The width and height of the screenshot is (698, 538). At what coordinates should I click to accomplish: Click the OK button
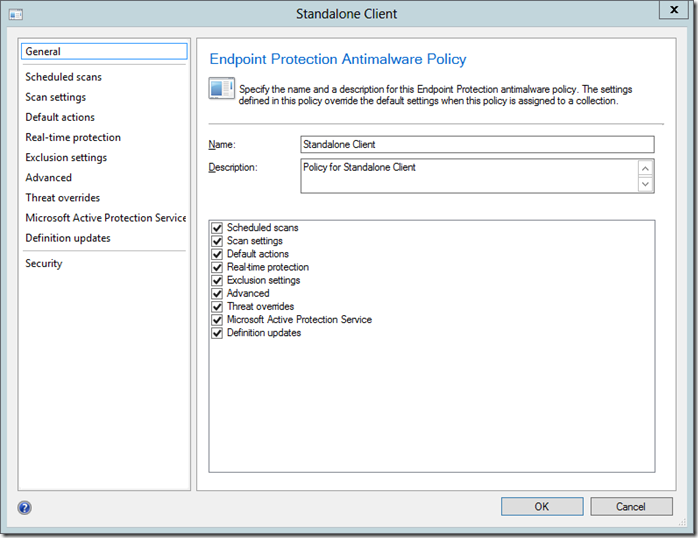tap(542, 506)
